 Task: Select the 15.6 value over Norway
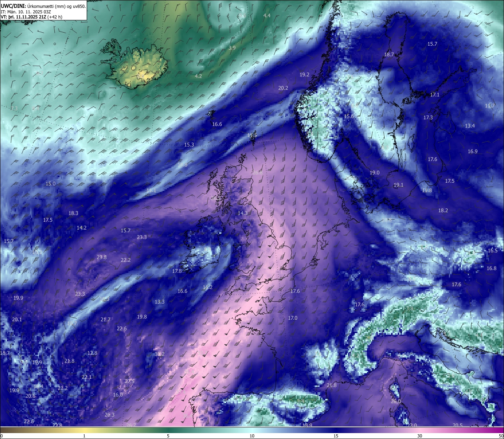click(x=349, y=116)
